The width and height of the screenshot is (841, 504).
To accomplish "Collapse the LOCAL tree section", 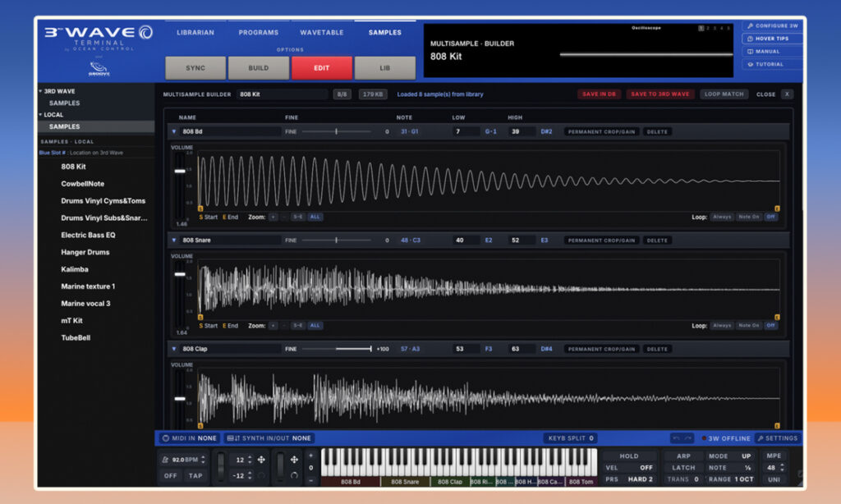I will [x=40, y=115].
